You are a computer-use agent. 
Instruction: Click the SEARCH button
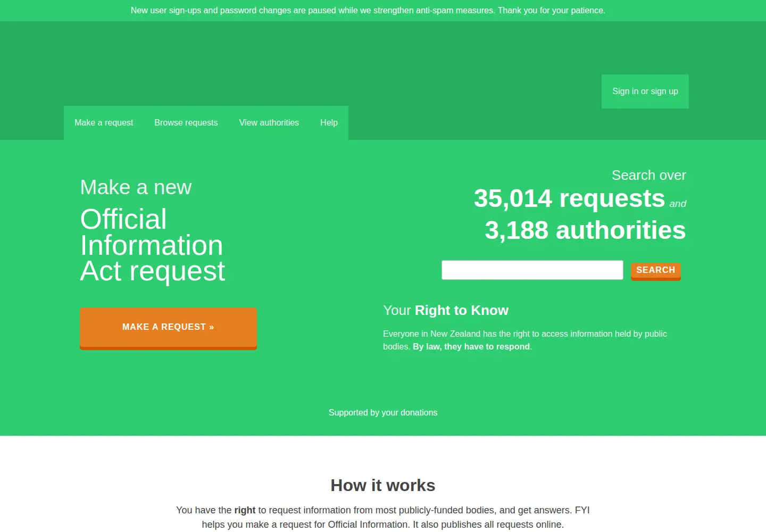pyautogui.click(x=656, y=271)
